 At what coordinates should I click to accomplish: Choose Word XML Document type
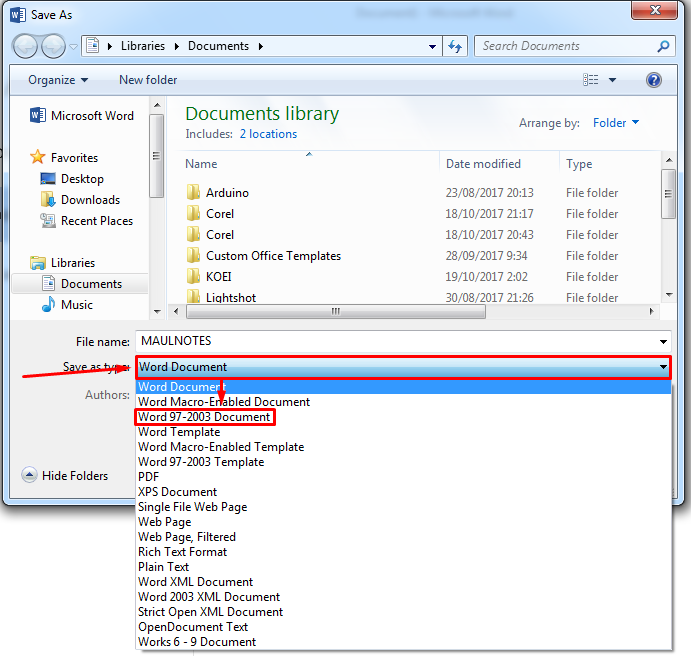(404, 582)
